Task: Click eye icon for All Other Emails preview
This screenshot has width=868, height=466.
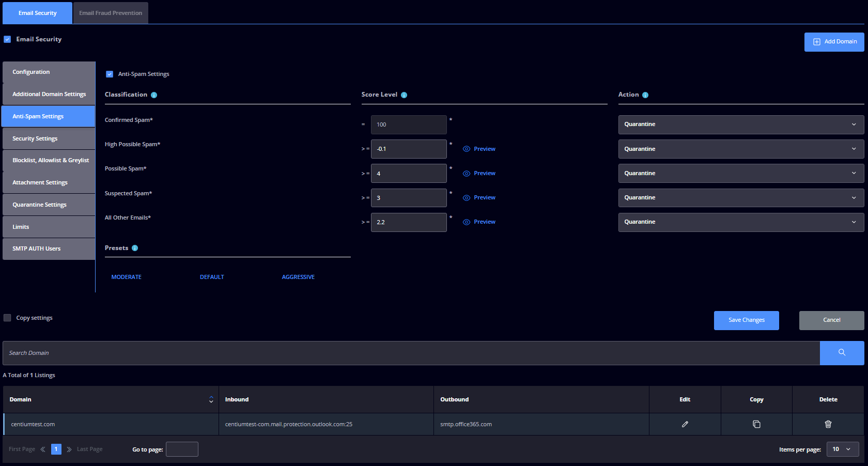Action: [x=467, y=222]
